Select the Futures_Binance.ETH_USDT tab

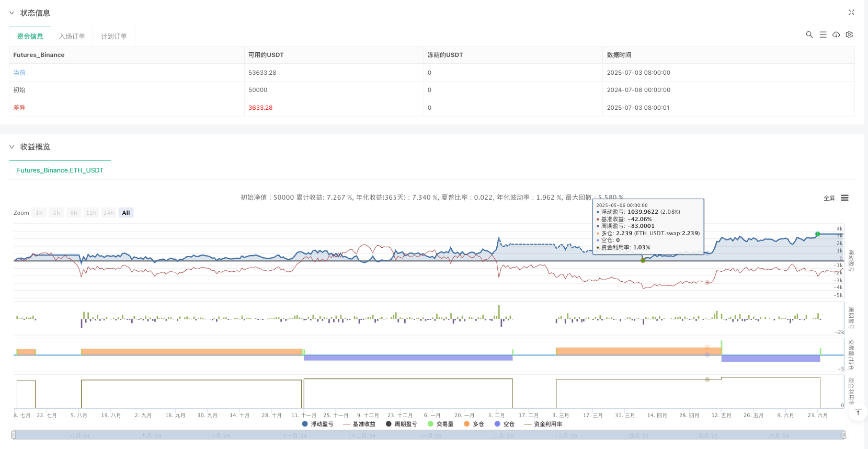[x=60, y=170]
